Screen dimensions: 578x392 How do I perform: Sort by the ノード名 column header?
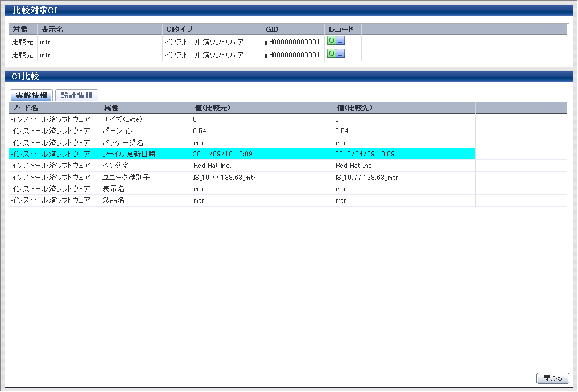[x=54, y=108]
